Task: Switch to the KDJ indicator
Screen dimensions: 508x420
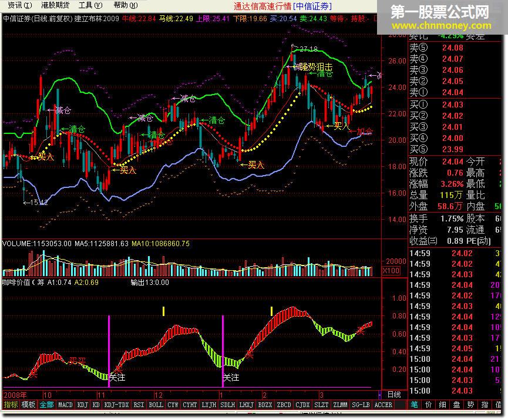Action: point(83,405)
